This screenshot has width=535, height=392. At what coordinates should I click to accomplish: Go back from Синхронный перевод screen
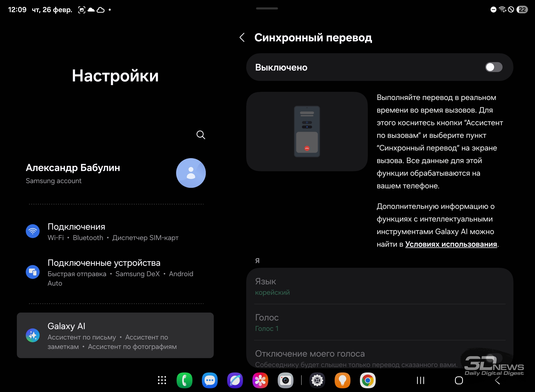click(x=242, y=38)
